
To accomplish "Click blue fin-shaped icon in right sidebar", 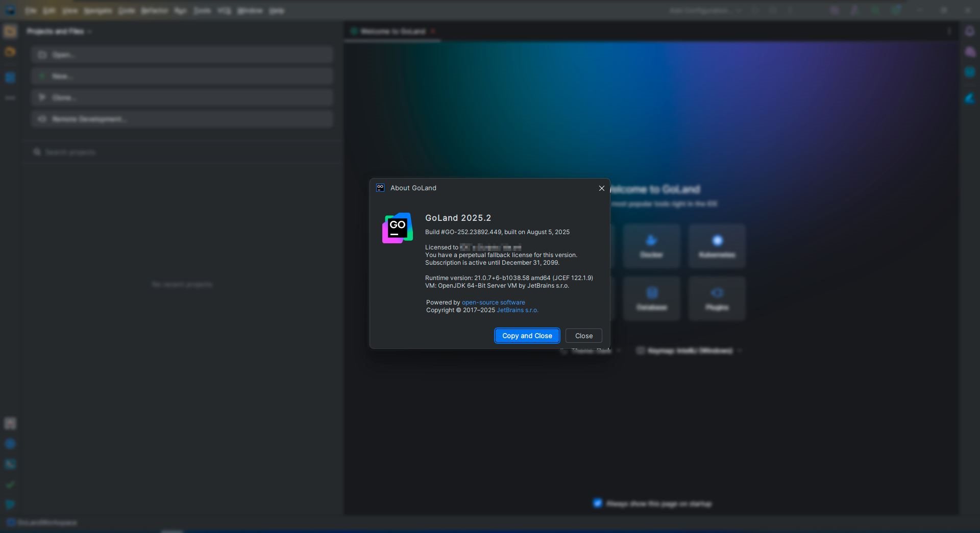I will (970, 98).
